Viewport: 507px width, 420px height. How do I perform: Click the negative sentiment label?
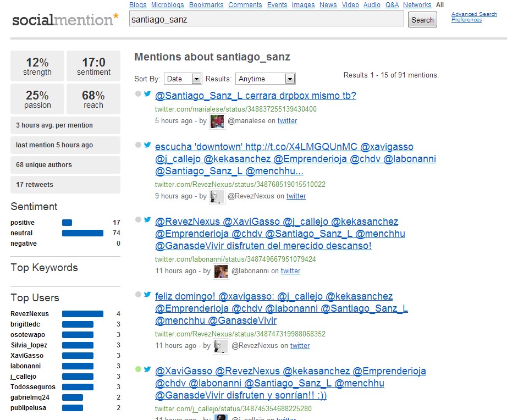pos(24,243)
